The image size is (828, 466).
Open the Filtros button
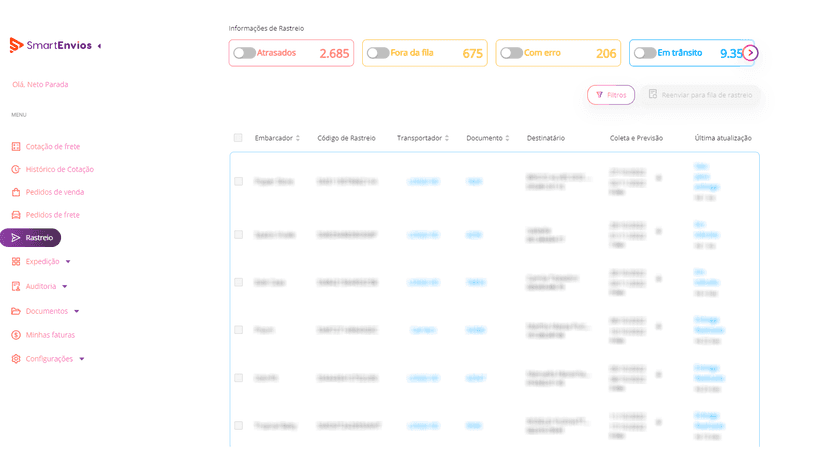click(x=611, y=95)
